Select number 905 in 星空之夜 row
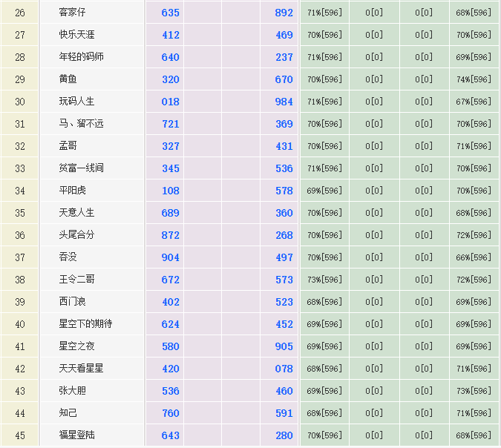 pyautogui.click(x=284, y=346)
